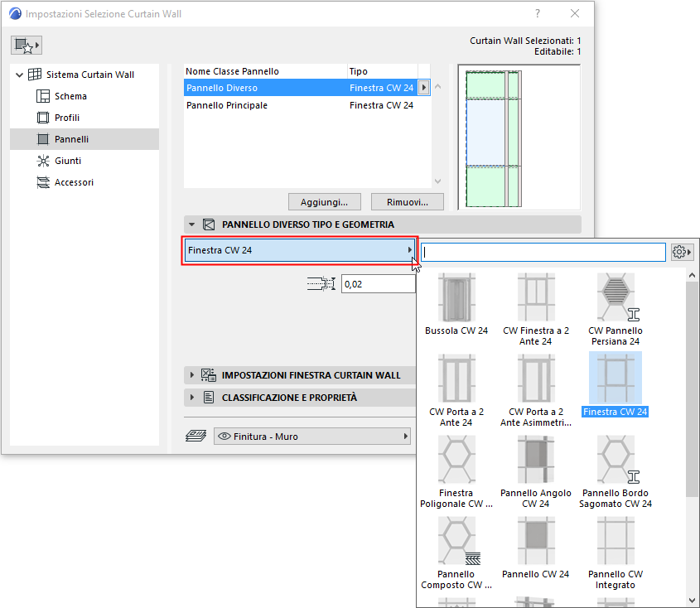Screen dimensions: 700x608
Task: Open the library gear settings menu
Action: 682,252
